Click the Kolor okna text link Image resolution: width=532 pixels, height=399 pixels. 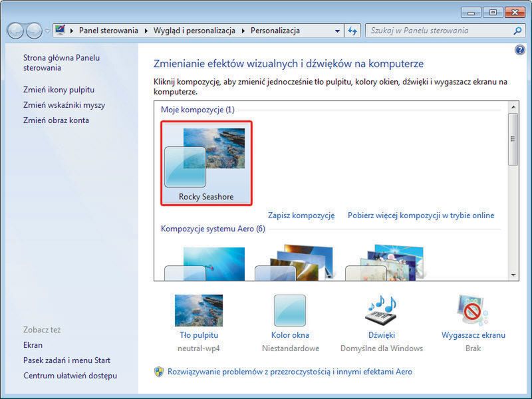click(290, 335)
